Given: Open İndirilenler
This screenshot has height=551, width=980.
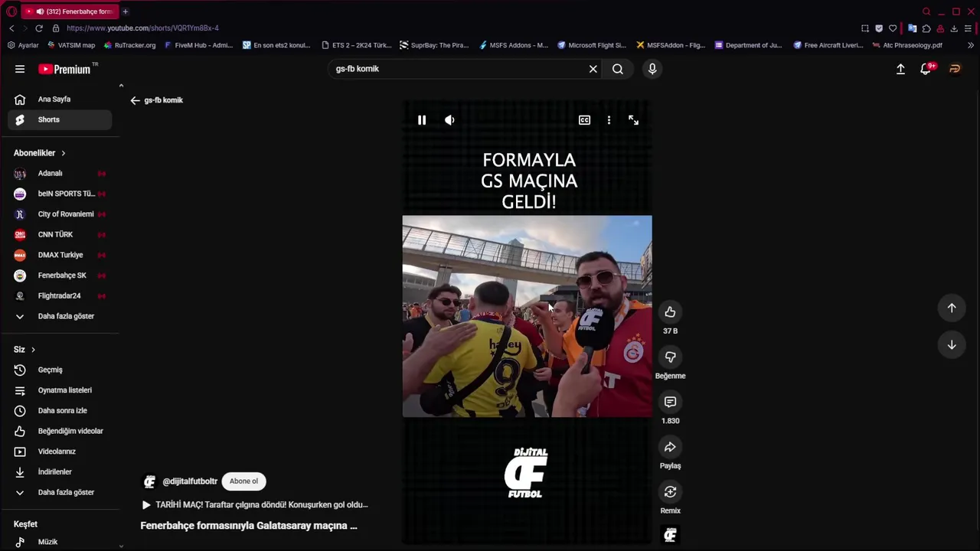Looking at the screenshot, I should 60,472.
